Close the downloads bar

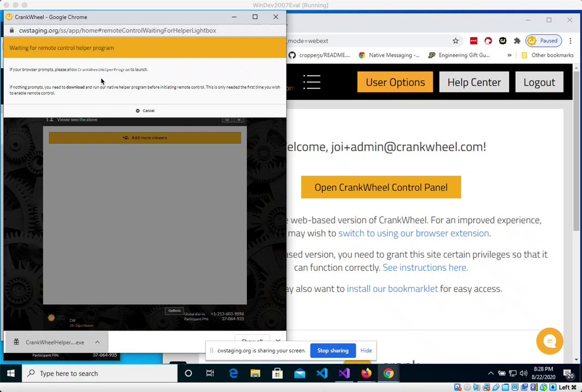(278, 340)
